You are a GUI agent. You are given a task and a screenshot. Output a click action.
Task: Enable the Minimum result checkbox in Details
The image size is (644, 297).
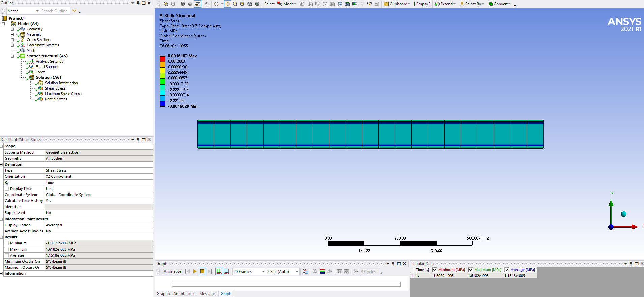(7, 243)
